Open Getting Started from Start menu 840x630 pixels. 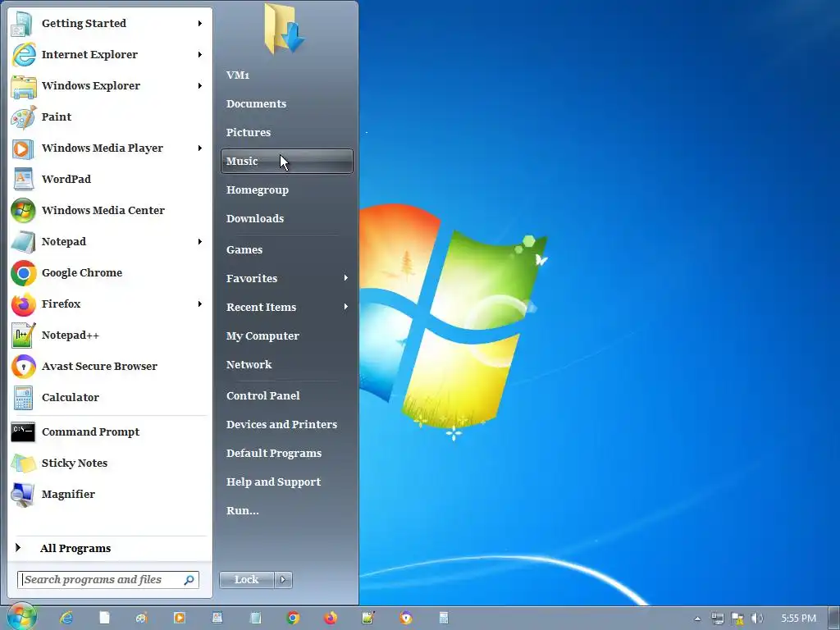click(110, 23)
